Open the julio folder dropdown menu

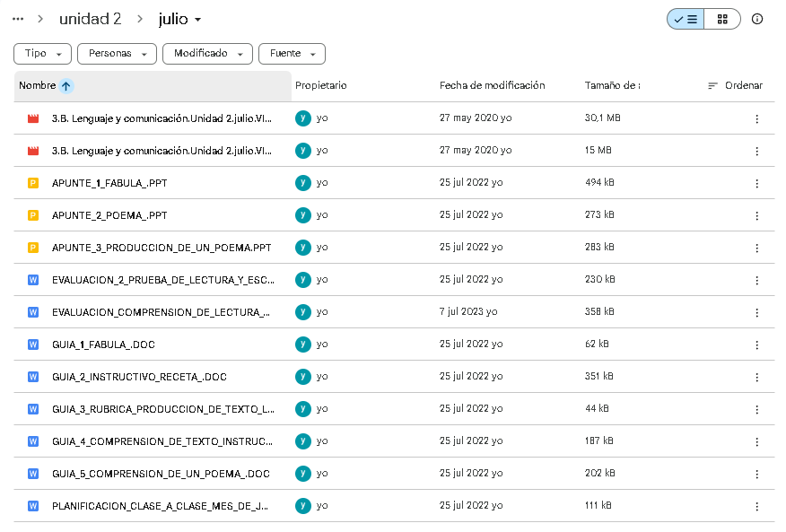180,19
